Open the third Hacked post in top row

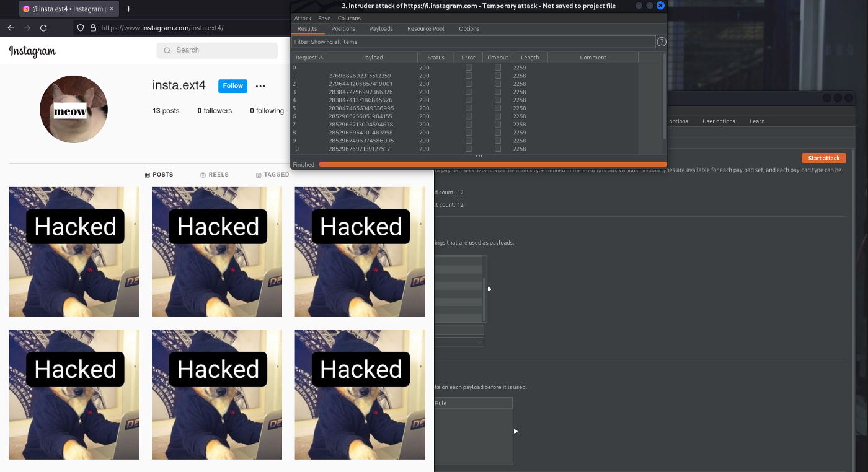(x=360, y=252)
